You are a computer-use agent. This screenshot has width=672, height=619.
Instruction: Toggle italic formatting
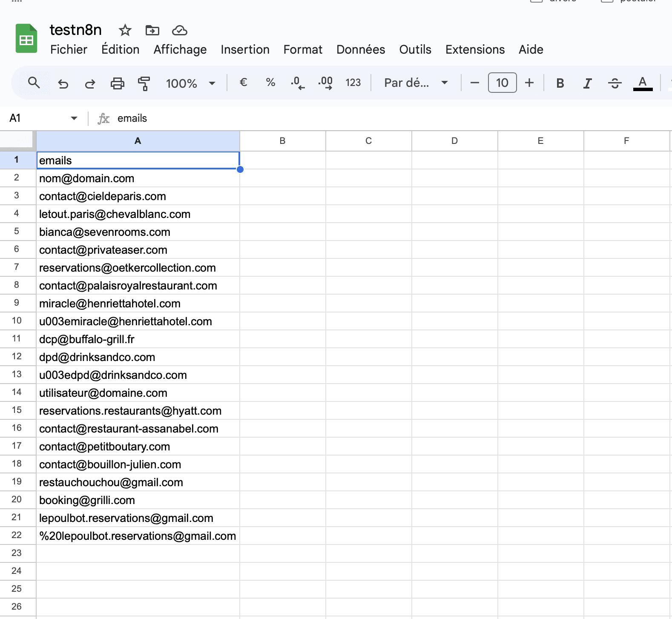click(x=588, y=83)
